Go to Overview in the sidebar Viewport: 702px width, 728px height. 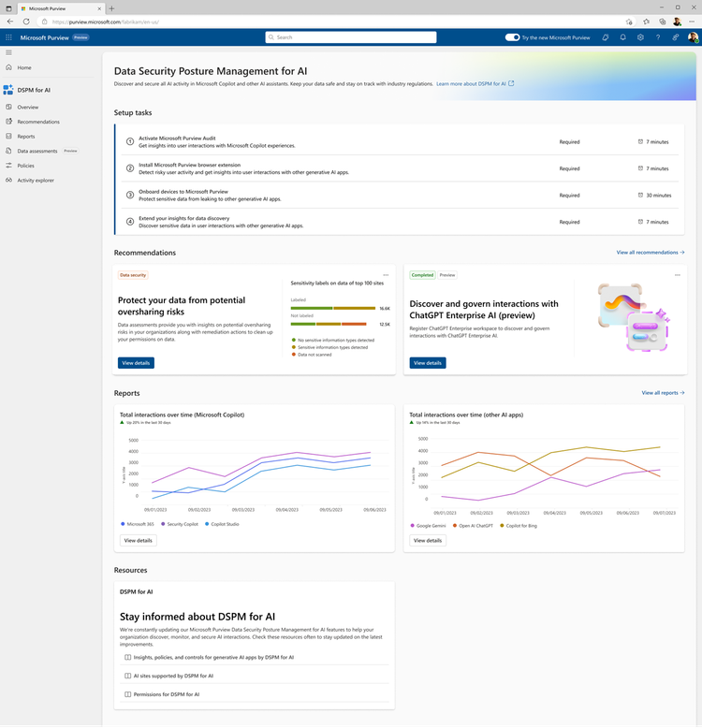[27, 108]
